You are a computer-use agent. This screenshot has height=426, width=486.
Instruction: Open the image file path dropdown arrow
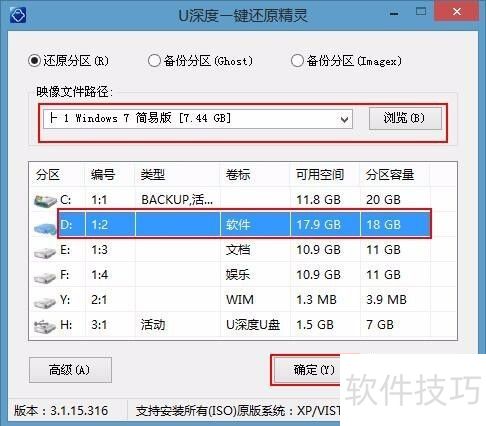coord(345,119)
